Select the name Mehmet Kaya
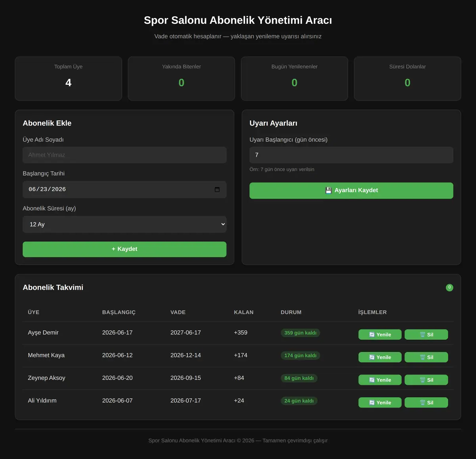The width and height of the screenshot is (476, 459). click(x=46, y=355)
